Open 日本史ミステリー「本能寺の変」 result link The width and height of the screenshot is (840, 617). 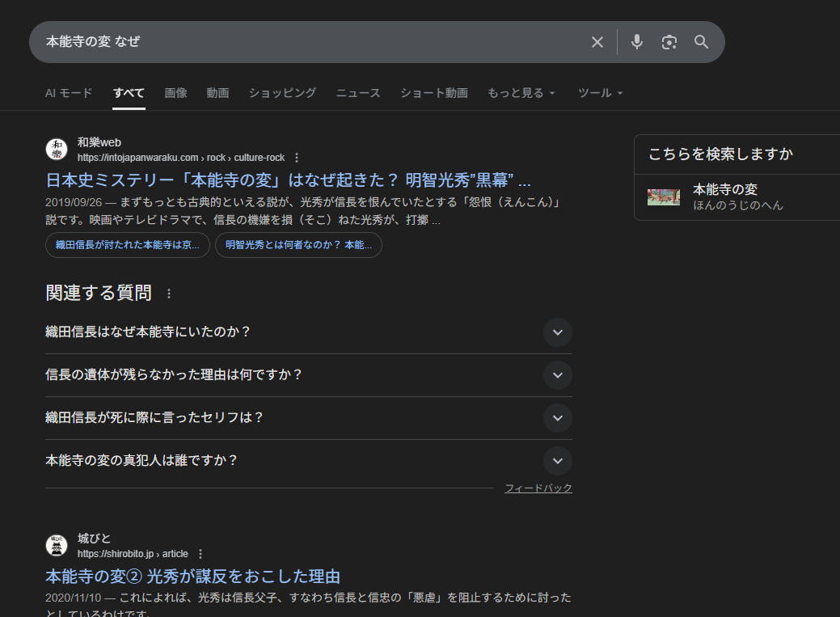[x=288, y=180]
